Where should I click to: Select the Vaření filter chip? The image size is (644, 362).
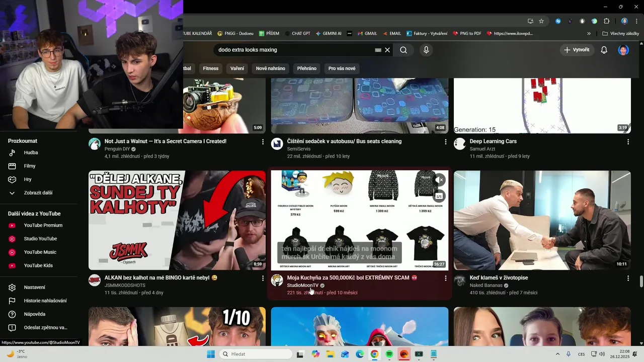coord(237,68)
